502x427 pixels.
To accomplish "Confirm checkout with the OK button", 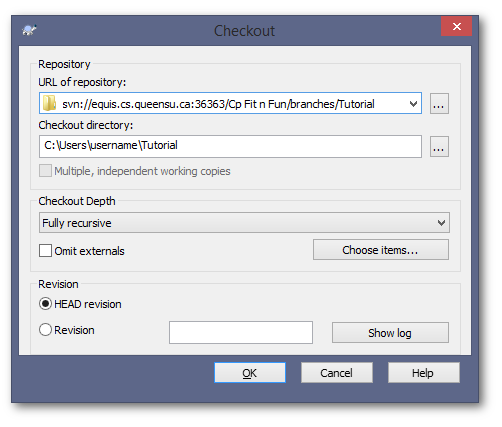I will [x=250, y=373].
